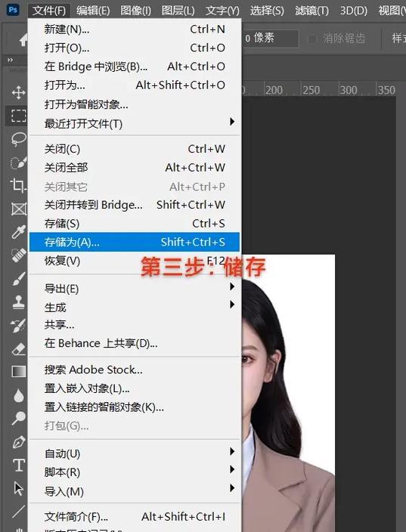Viewport: 406px width, 532px height.
Task: Select the Eyedropper tool
Action: pyautogui.click(x=18, y=232)
